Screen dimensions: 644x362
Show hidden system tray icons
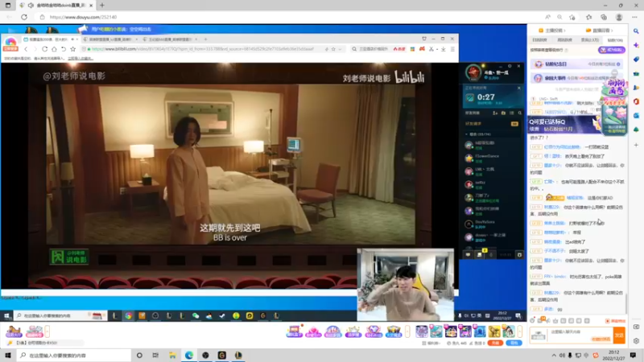point(554,356)
